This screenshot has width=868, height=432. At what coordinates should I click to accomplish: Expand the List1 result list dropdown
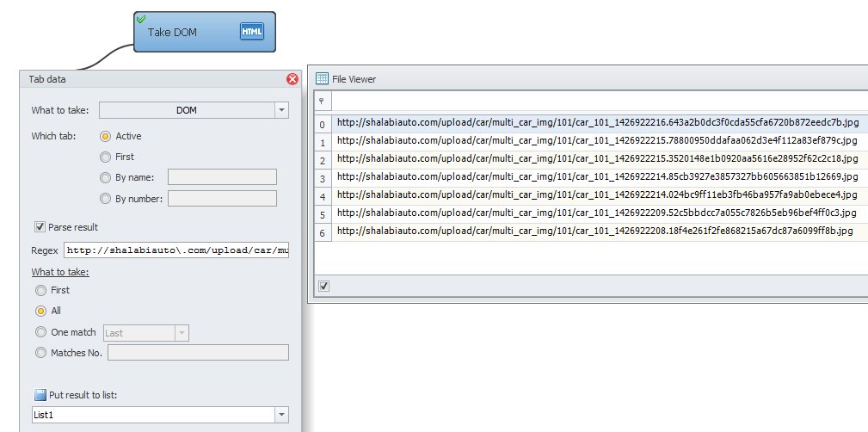coord(282,414)
